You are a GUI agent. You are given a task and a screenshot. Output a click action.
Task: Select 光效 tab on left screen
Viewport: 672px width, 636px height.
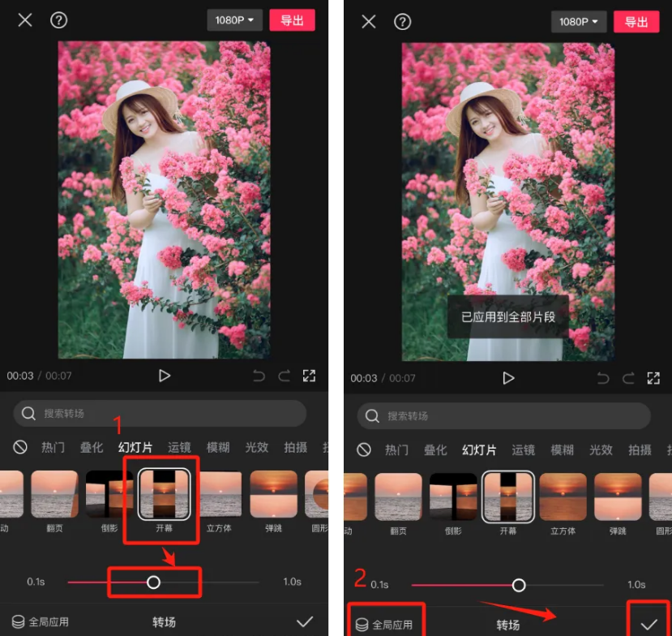pos(257,447)
